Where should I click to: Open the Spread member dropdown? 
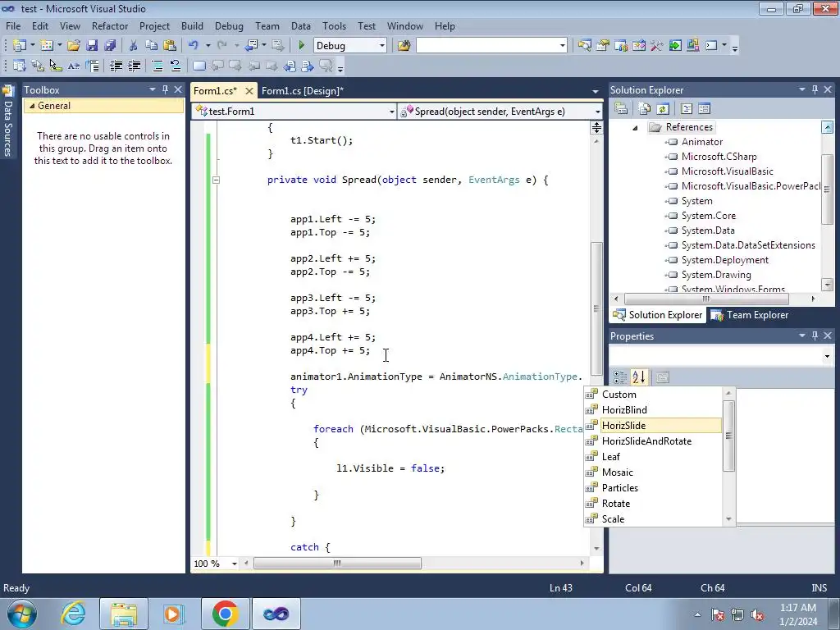(x=597, y=112)
